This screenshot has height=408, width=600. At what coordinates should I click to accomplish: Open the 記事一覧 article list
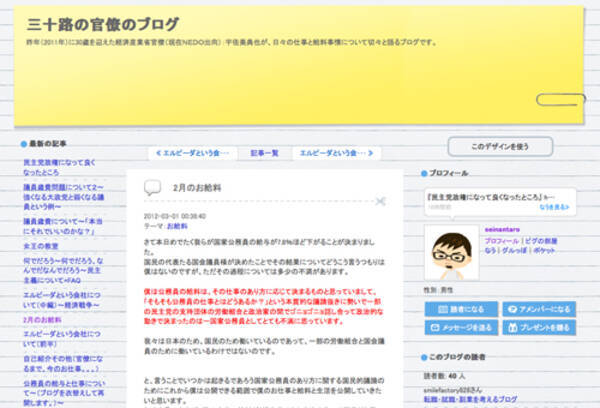click(264, 153)
